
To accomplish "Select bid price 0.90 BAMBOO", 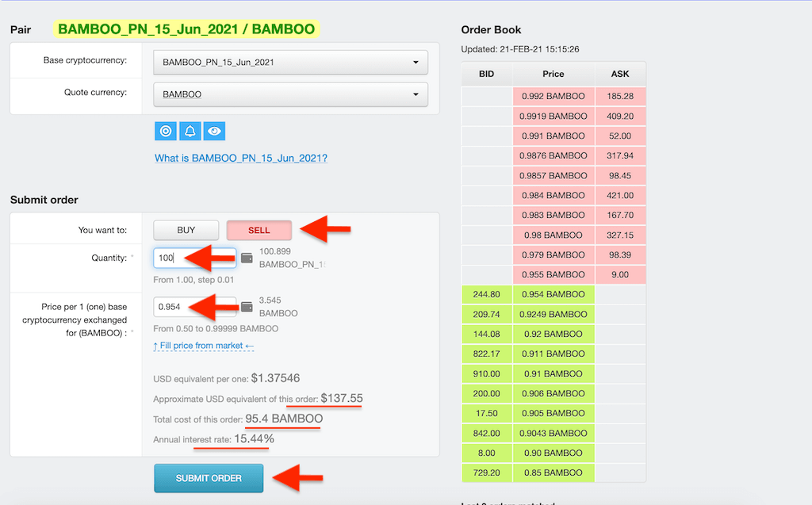I will pyautogui.click(x=553, y=453).
